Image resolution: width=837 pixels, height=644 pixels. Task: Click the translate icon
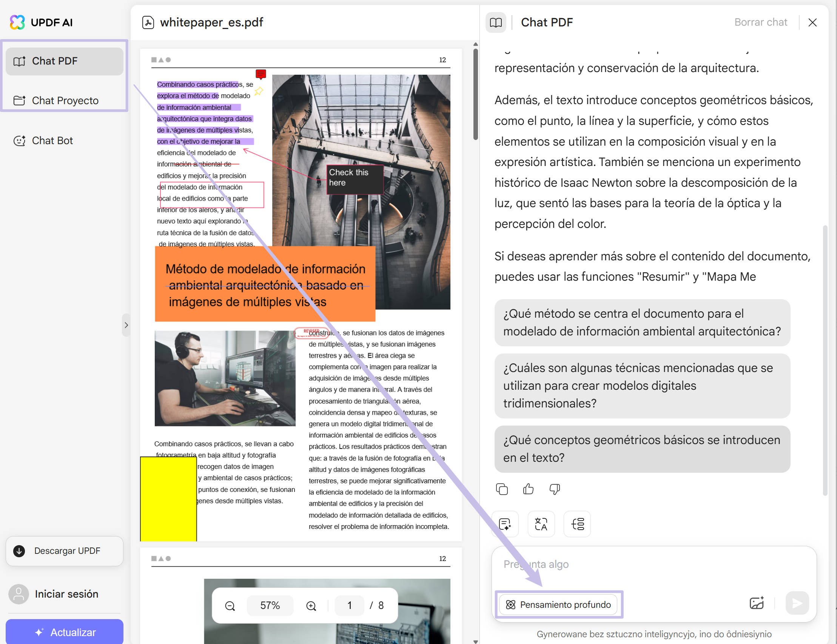coord(541,524)
